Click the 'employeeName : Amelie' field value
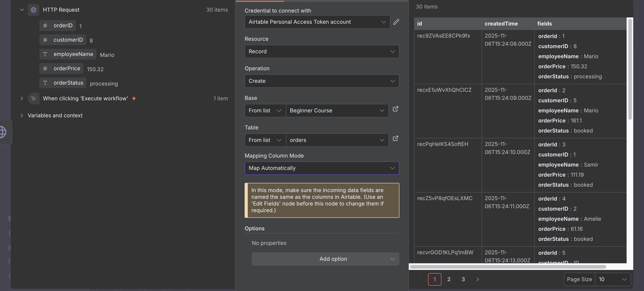The height and width of the screenshot is (291, 644). (569, 219)
